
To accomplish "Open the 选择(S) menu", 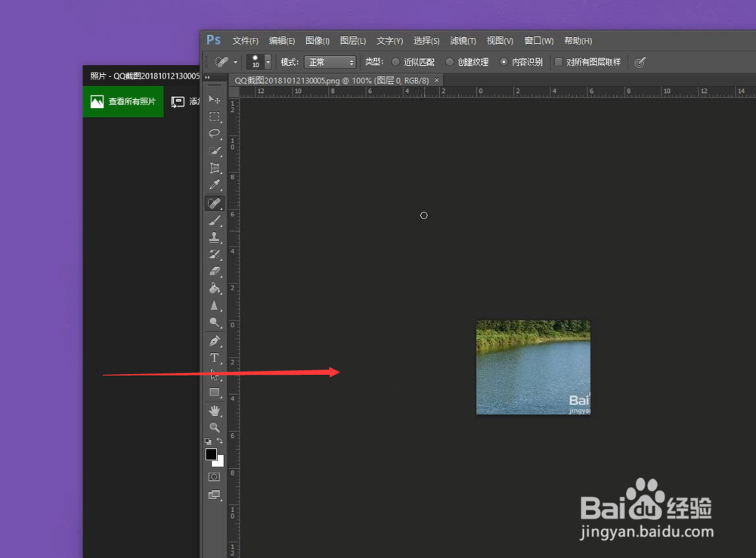I will point(426,41).
